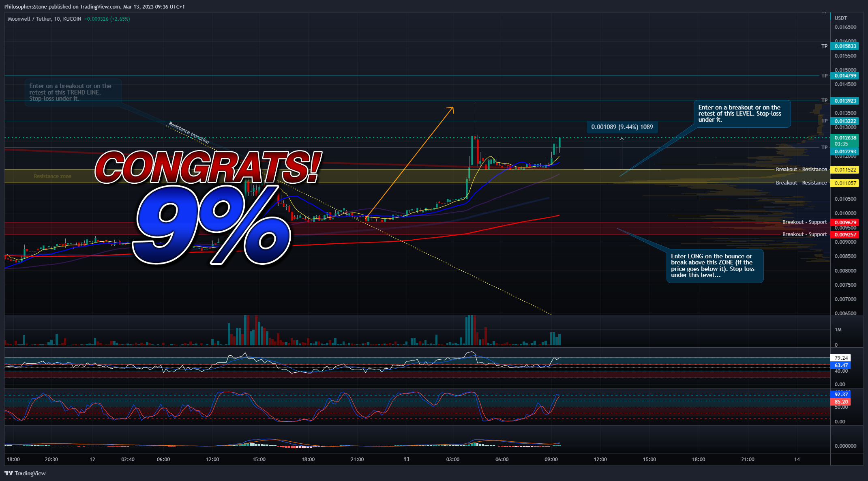Viewport: 868px width, 481px height.
Task: Click the 03:35 candle countdown timer
Action: 841,144
